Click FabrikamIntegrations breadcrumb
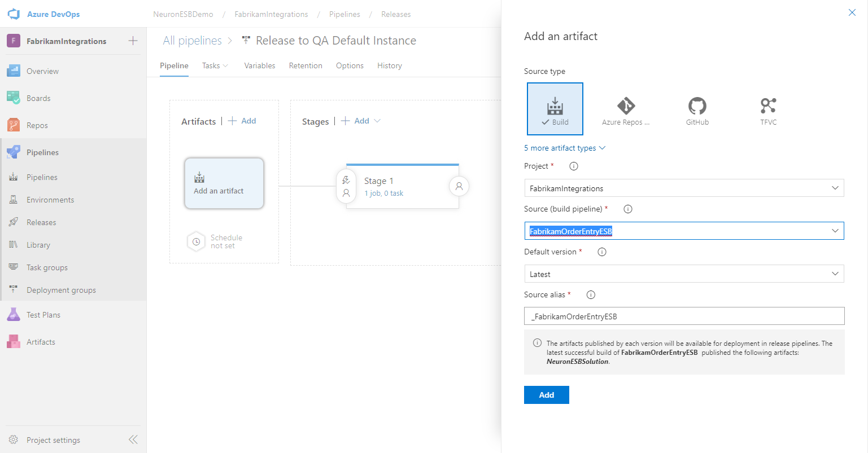 click(x=272, y=14)
